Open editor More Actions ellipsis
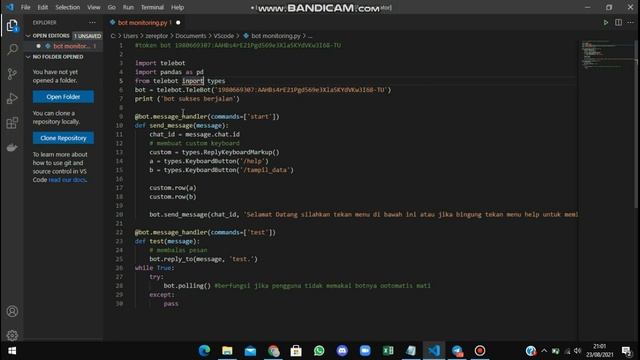Image resolution: width=640 pixels, height=360 pixels. pos(631,22)
